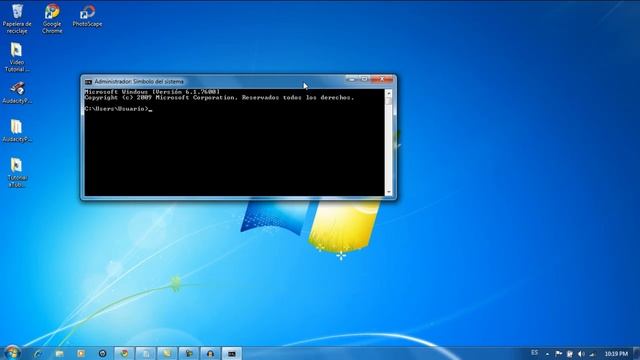Close the Command Prompt window

tap(382, 79)
